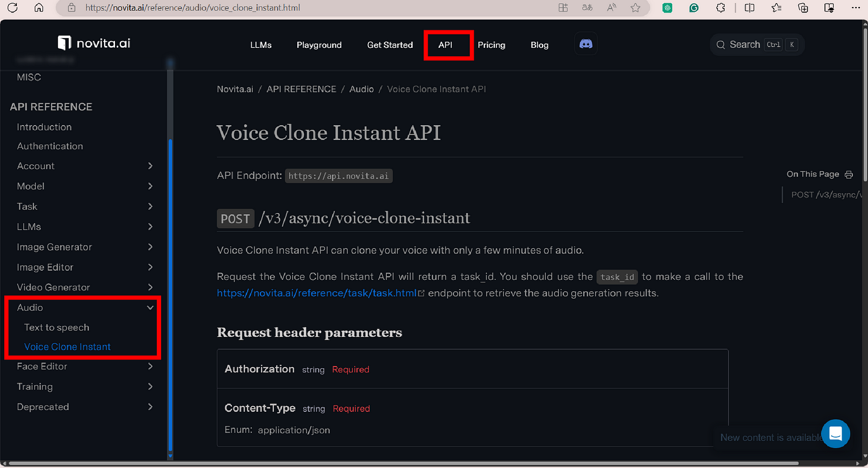Expand the LLMs sidebar section chevron

150,227
